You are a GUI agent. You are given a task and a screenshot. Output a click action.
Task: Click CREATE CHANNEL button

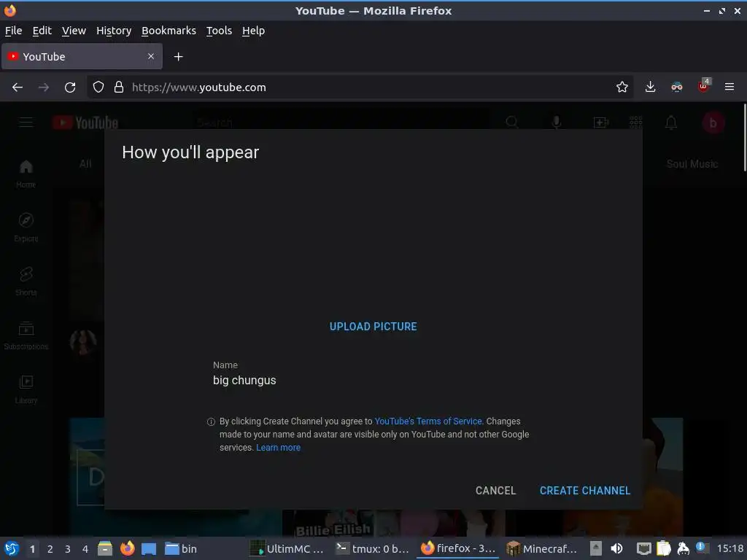[x=585, y=491]
